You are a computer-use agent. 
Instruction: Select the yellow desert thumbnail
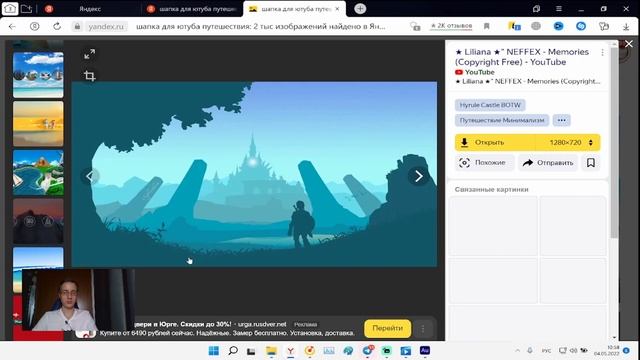tap(38, 124)
